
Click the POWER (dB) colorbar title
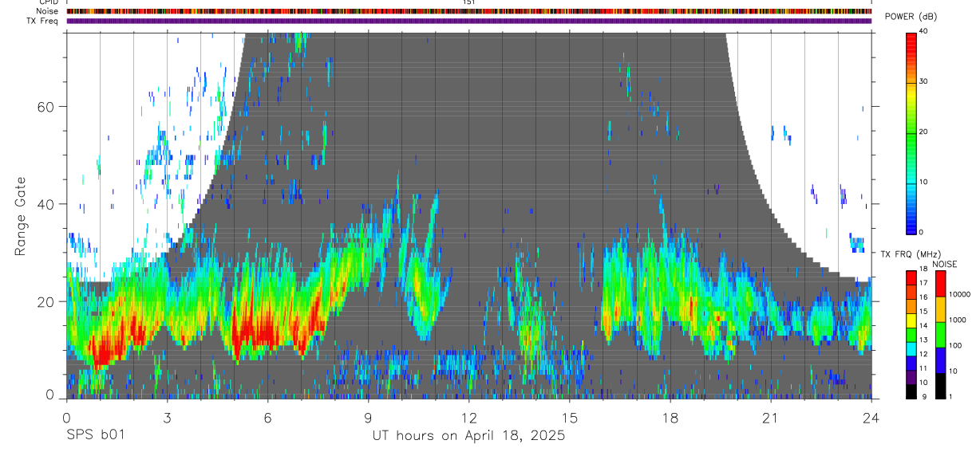(x=911, y=17)
